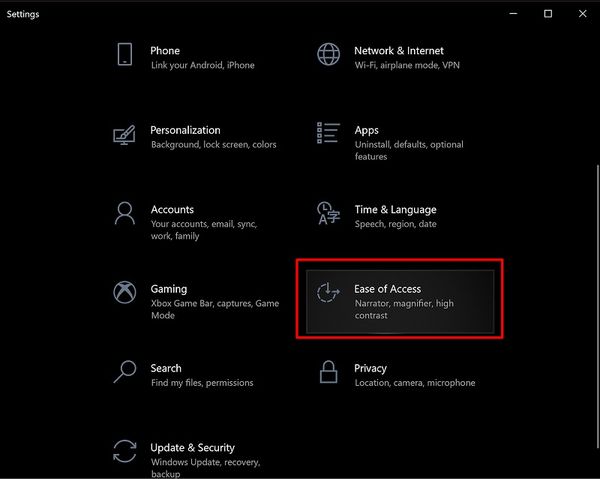Viewport: 600px width, 479px height.
Task: Open the Gaming Xbox icon
Action: click(x=125, y=293)
